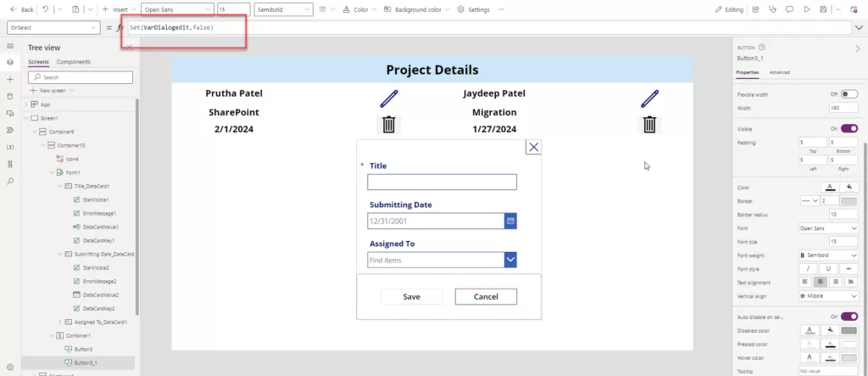
Task: Toggle the Visible property switch
Action: (x=849, y=128)
